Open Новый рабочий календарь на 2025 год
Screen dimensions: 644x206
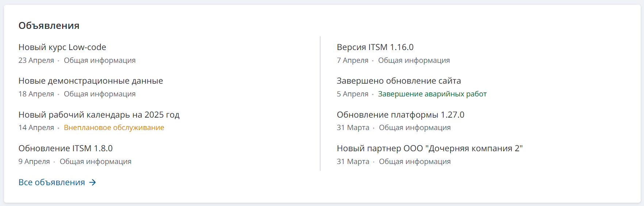point(99,115)
